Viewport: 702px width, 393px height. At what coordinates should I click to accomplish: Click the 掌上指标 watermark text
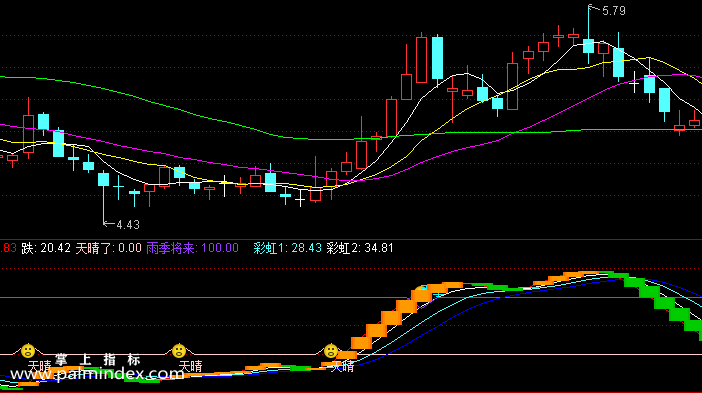[x=98, y=359]
